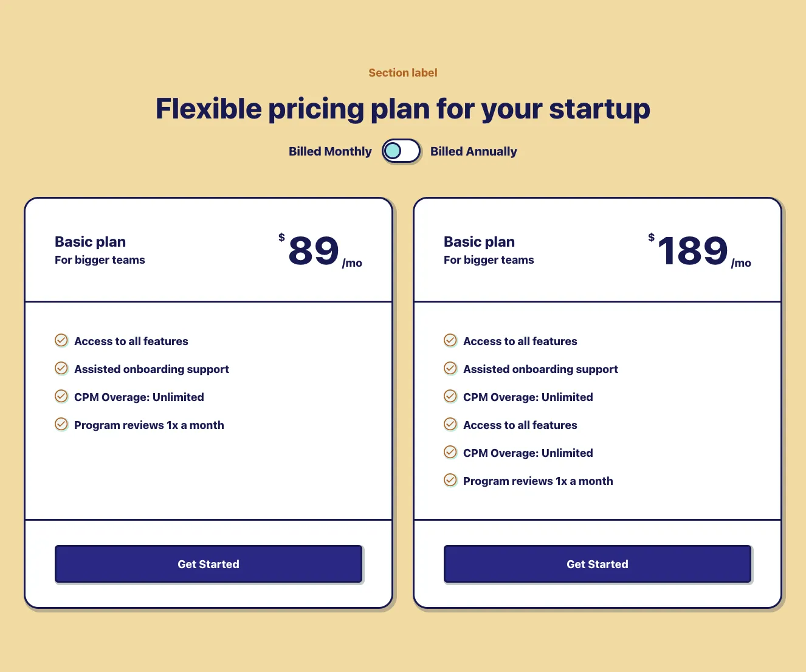Image resolution: width=806 pixels, height=672 pixels.
Task: Click first Access to all features checkmark in $89 plan
Action: pos(61,340)
